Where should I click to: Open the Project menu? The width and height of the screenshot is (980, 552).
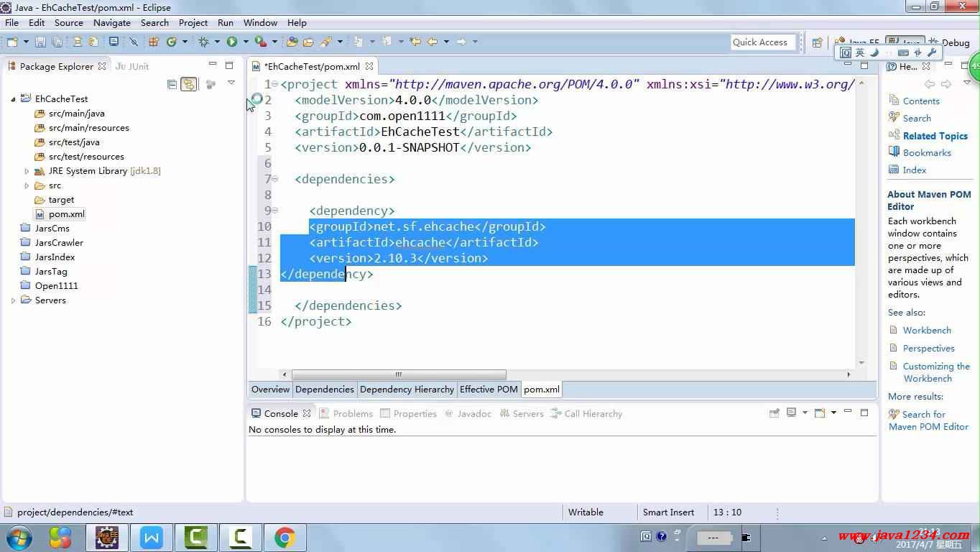(x=193, y=22)
